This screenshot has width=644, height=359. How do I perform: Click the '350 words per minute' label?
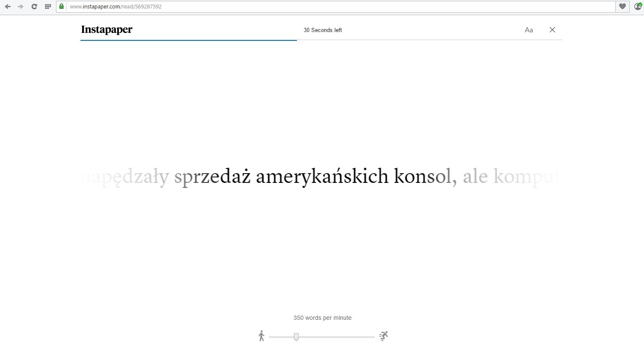322,318
